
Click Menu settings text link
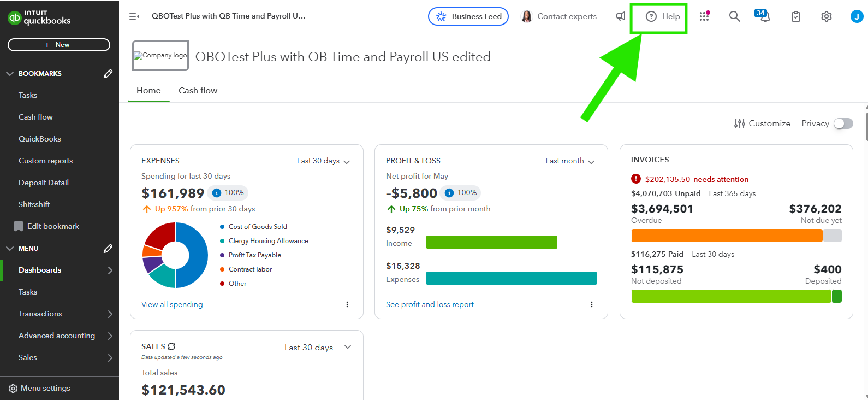click(x=45, y=388)
